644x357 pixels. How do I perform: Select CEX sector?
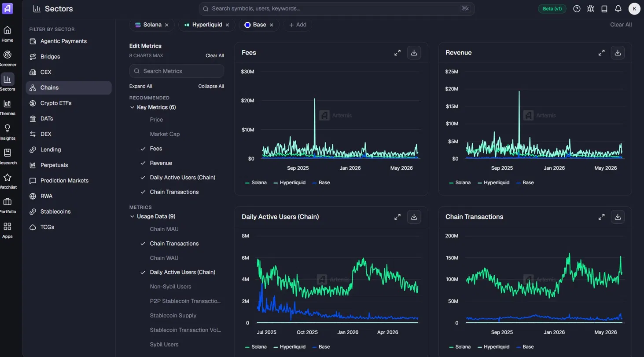coord(69,72)
